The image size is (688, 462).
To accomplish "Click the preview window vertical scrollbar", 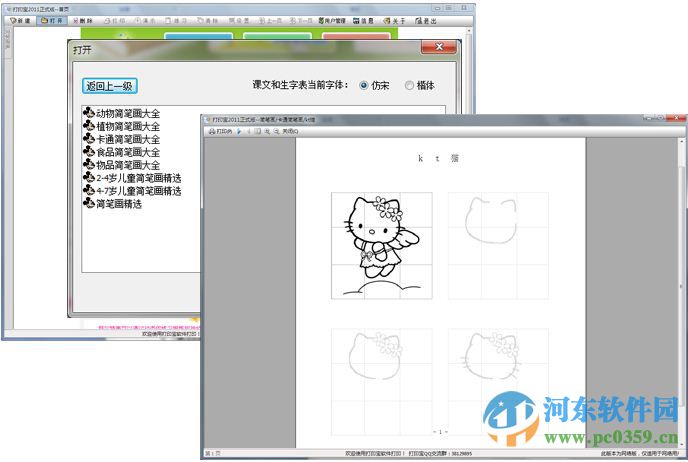I will 681,293.
